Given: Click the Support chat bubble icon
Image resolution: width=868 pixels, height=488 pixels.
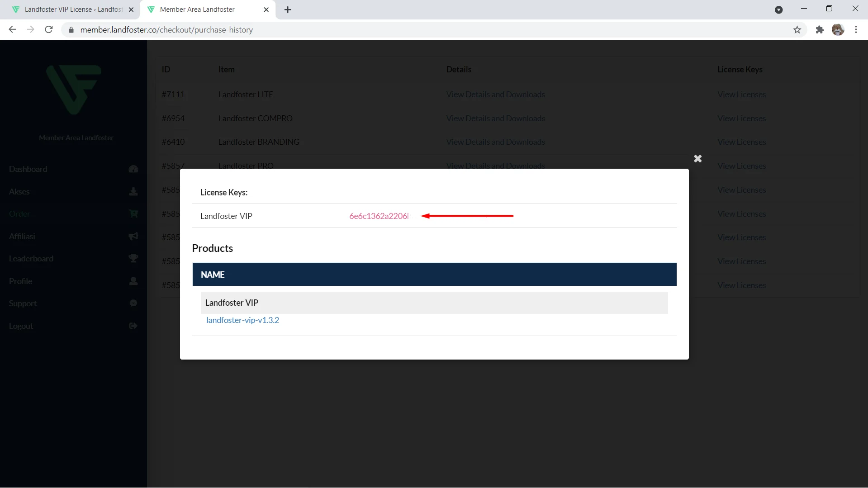Looking at the screenshot, I should click(x=133, y=303).
